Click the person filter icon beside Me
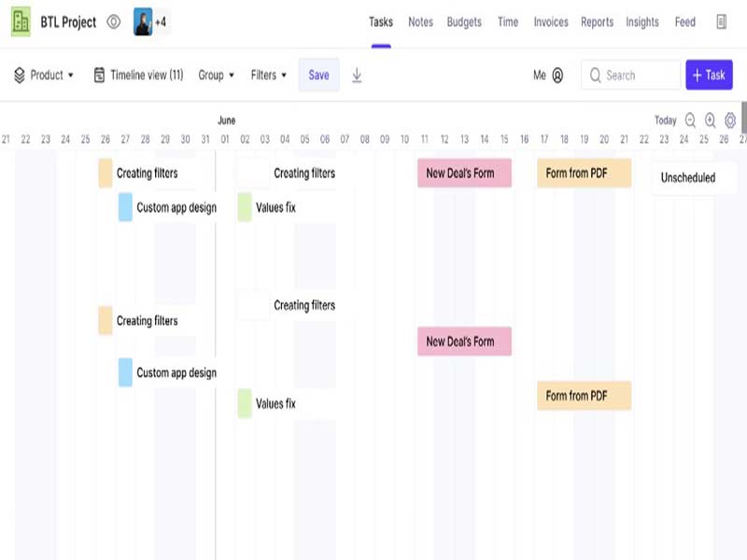This screenshot has width=747, height=560. [560, 75]
